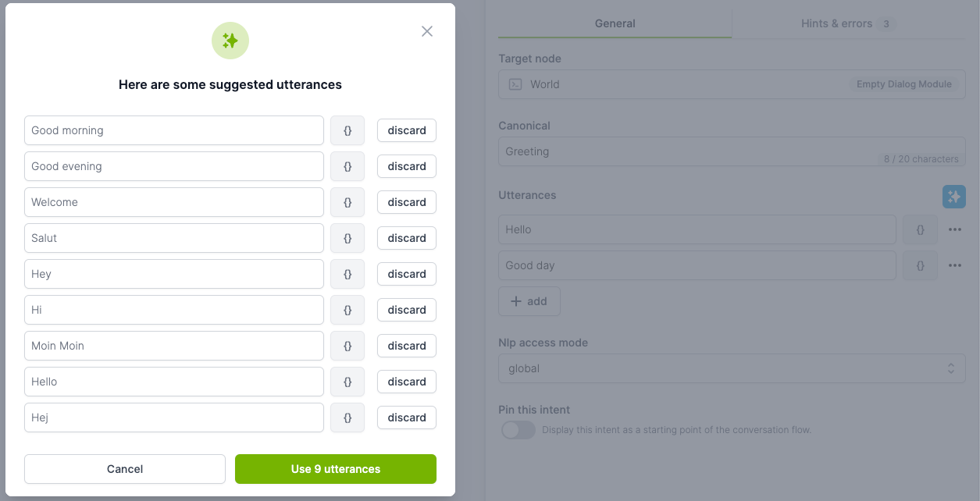980x501 pixels.
Task: Click the sparkle logo atop the suggestion dialog
Action: tap(230, 41)
